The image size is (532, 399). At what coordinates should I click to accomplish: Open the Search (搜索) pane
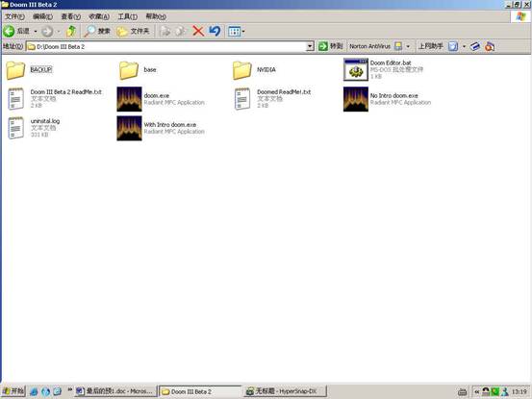click(97, 31)
